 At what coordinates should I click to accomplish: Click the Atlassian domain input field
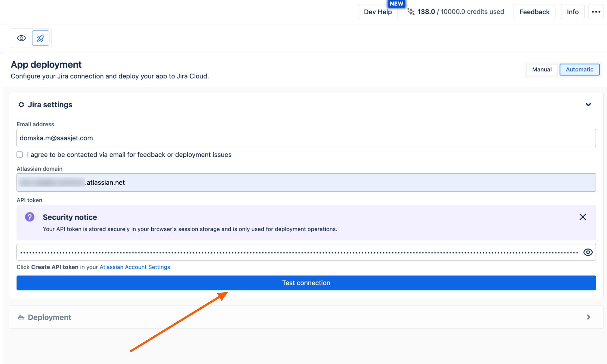click(306, 183)
